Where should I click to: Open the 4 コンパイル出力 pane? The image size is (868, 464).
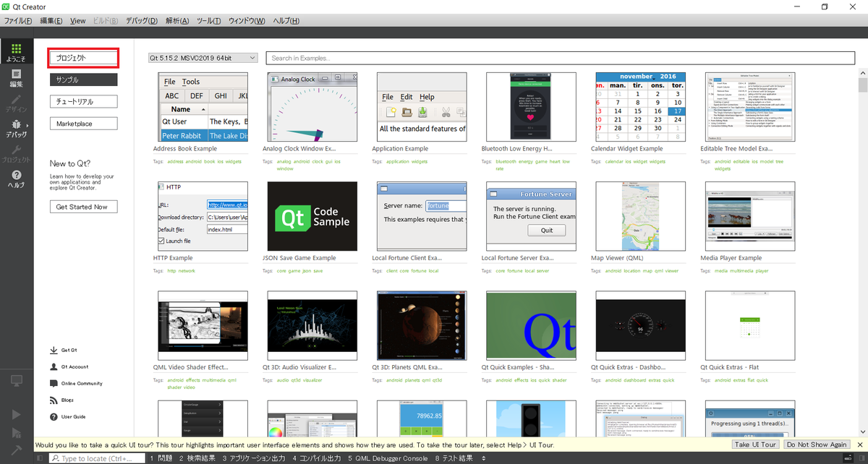point(317,458)
